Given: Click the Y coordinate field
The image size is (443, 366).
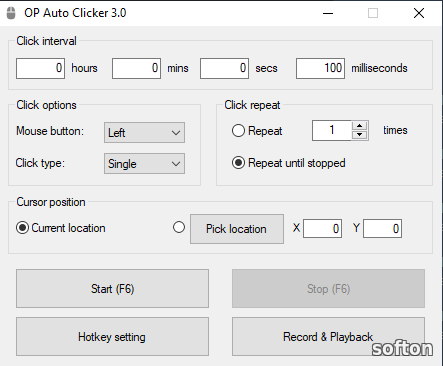Looking at the screenshot, I should tap(382, 229).
